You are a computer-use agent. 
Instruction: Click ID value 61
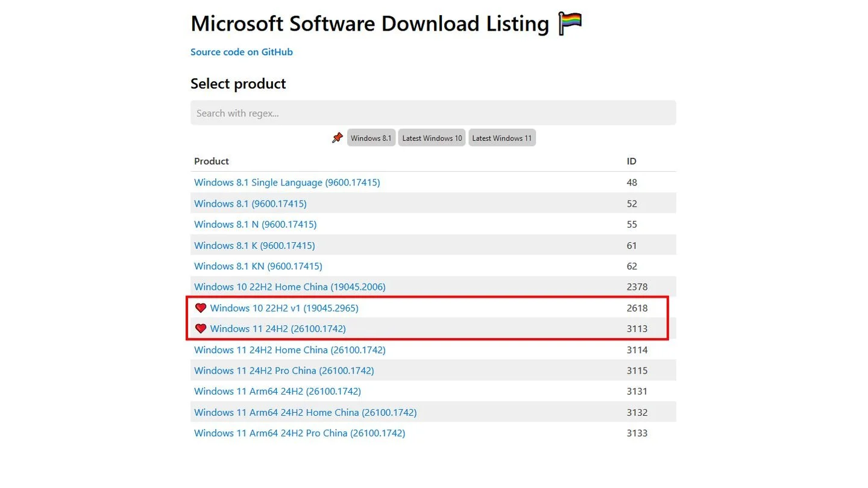click(x=632, y=245)
